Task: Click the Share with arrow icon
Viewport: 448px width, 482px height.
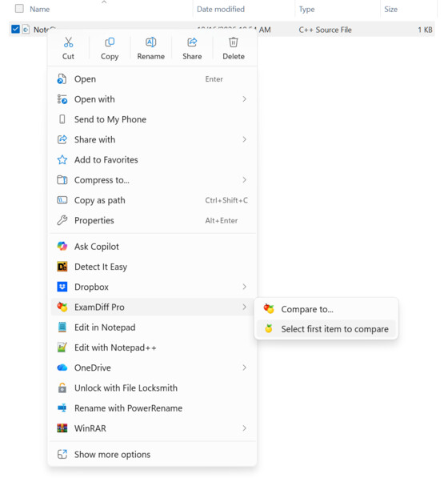Action: point(62,139)
